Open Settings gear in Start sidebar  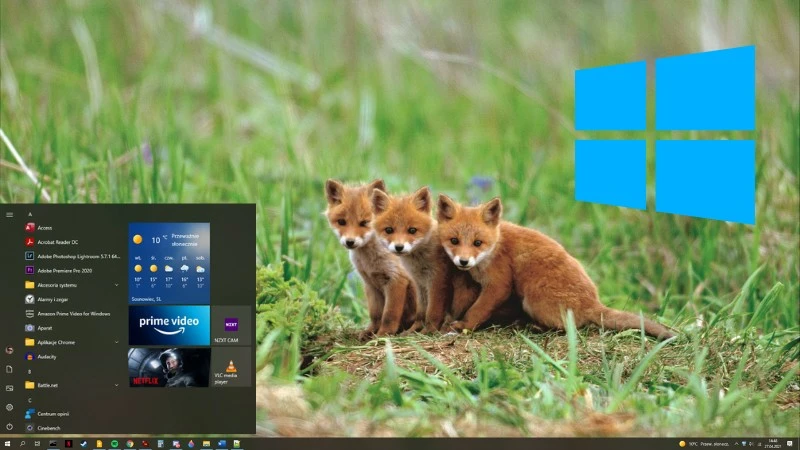coord(9,407)
